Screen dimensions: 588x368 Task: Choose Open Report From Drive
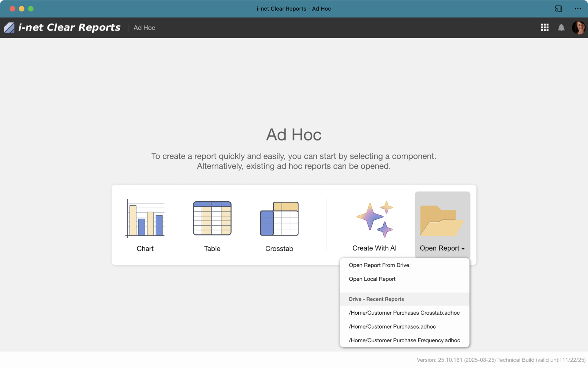(379, 265)
